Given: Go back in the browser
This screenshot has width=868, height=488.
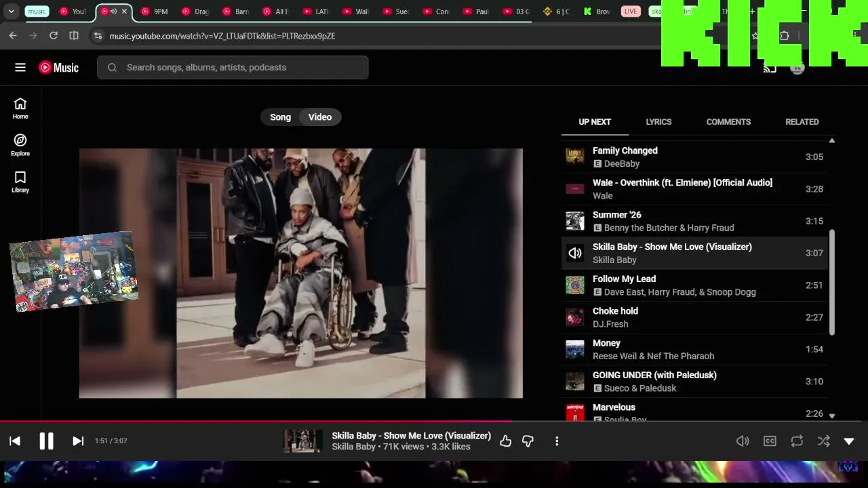Looking at the screenshot, I should 13,36.
